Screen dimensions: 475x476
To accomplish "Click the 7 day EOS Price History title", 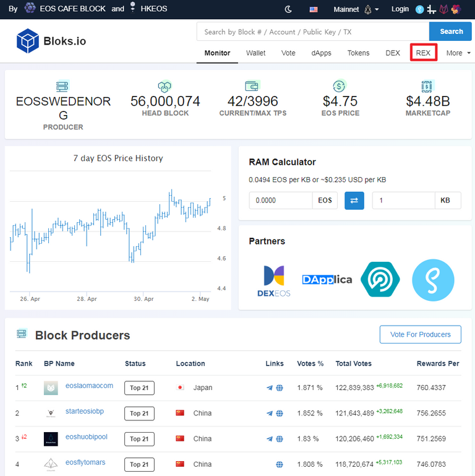I will click(118, 158).
